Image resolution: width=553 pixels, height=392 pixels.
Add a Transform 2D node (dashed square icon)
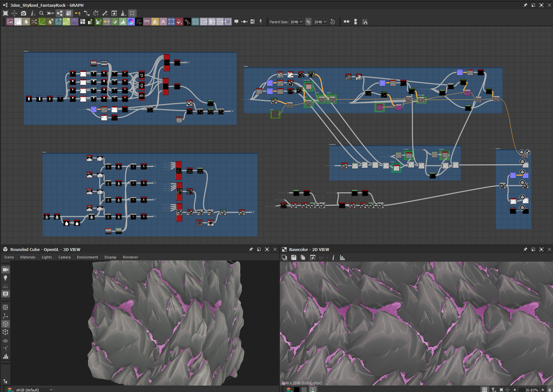(x=171, y=22)
